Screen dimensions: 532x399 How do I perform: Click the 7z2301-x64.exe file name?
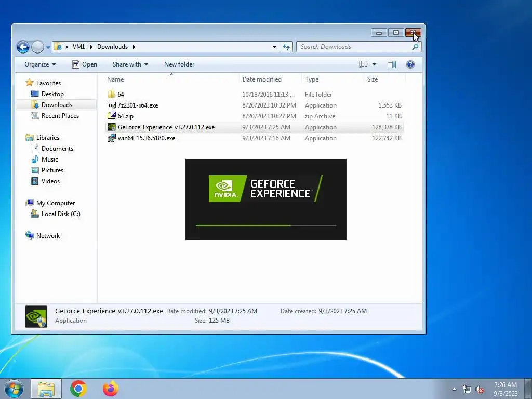coord(138,105)
